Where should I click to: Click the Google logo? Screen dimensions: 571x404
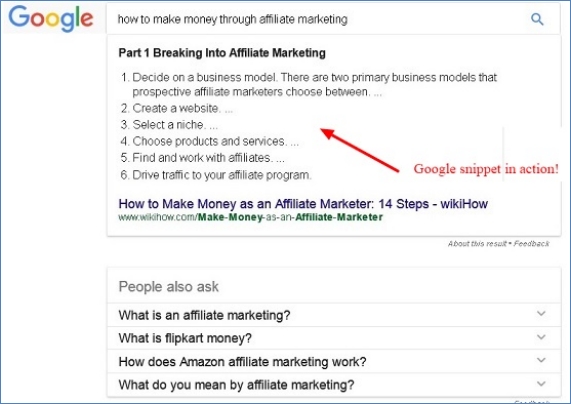pos(51,19)
